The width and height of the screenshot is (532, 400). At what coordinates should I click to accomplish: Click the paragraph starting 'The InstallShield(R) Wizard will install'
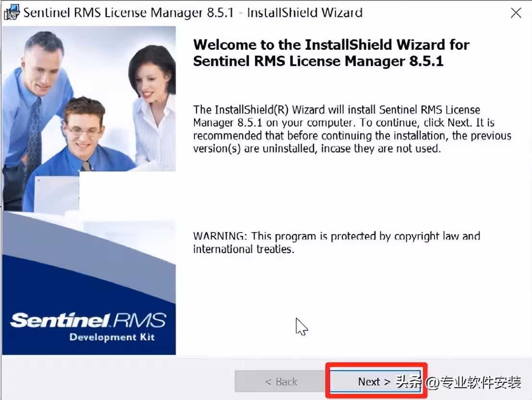coord(352,129)
